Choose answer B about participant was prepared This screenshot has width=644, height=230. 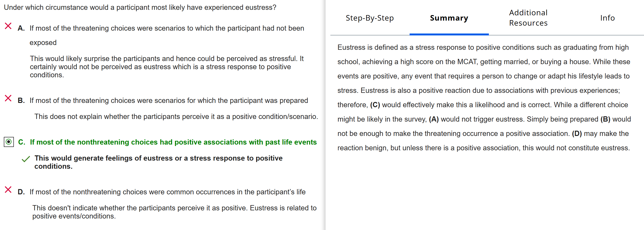(x=169, y=101)
